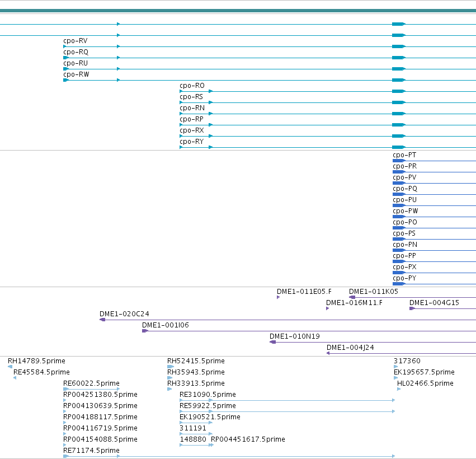Click the cpo-PN protein label
The height and width of the screenshot is (459, 476).
pyautogui.click(x=405, y=245)
